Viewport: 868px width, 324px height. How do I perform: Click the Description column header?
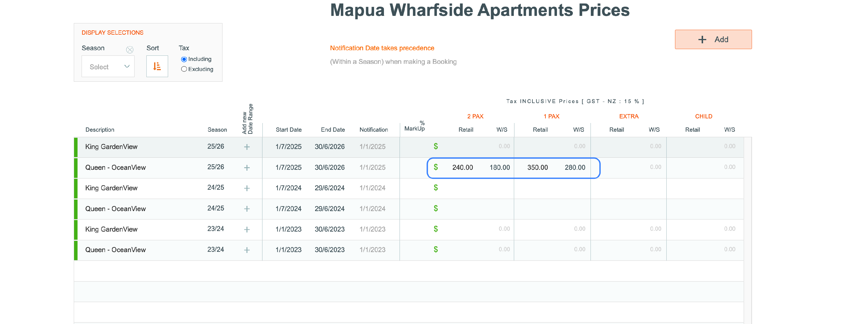(100, 130)
